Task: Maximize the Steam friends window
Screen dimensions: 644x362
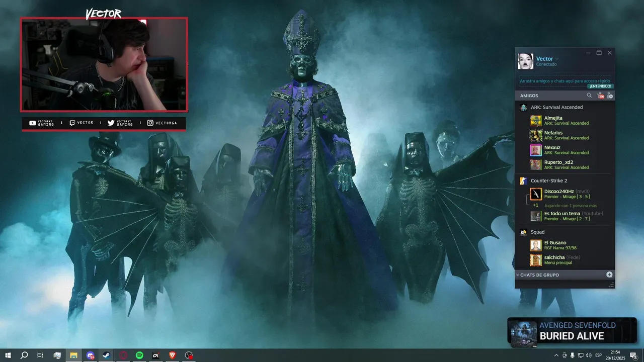Action: click(x=599, y=53)
